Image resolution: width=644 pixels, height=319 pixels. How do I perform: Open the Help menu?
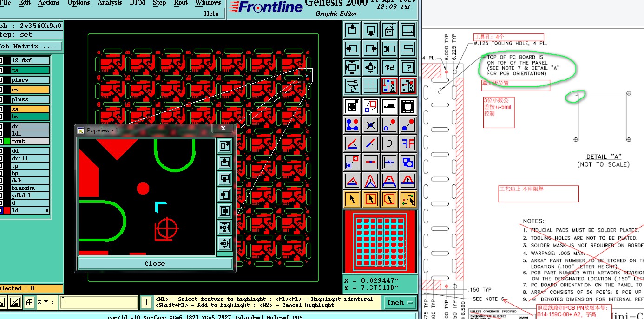point(211,13)
